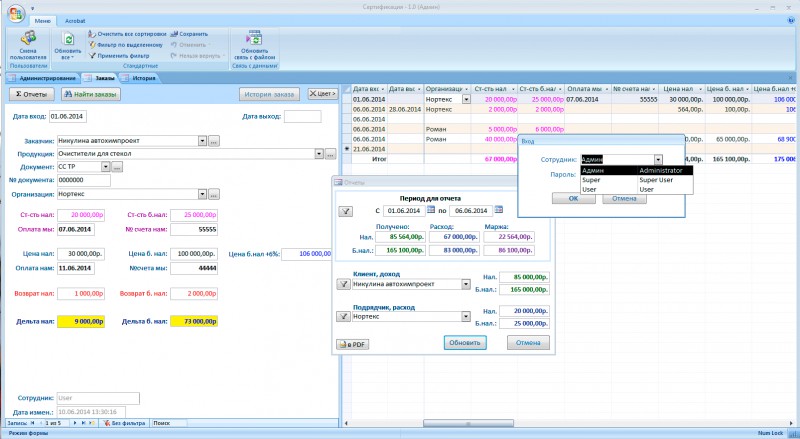Open Нортекс dropdown in first table row
Screen dimensions: 800x439
(x=466, y=100)
